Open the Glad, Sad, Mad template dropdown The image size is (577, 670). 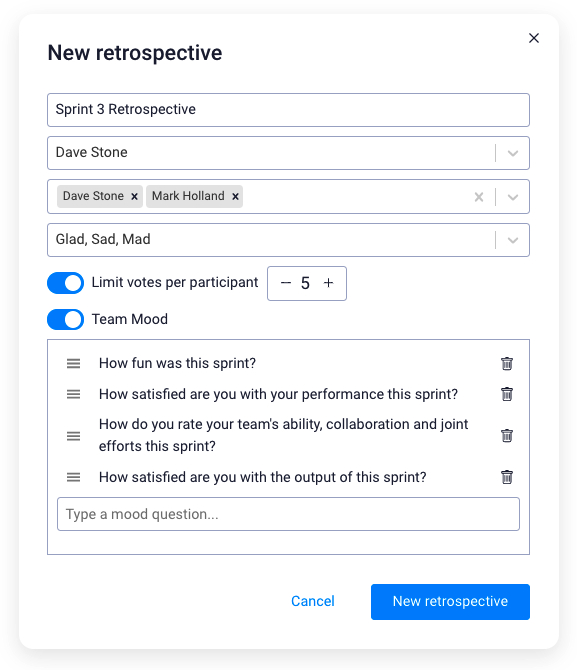512,240
